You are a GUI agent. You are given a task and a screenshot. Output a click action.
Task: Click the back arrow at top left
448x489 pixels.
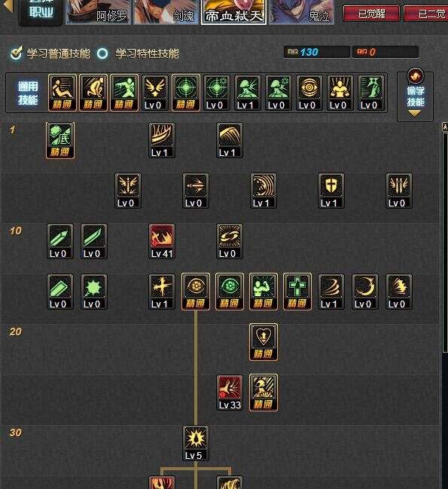(8, 7)
